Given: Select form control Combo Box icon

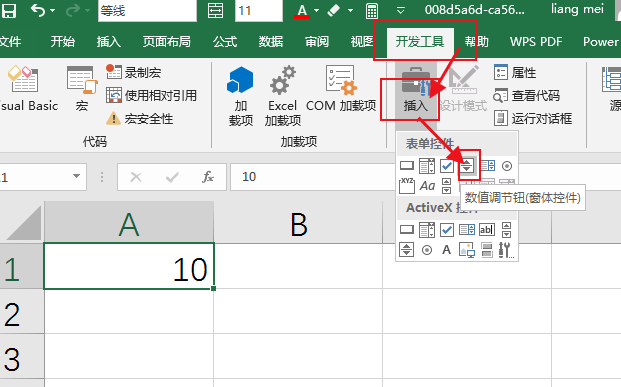Looking at the screenshot, I should (x=427, y=166).
